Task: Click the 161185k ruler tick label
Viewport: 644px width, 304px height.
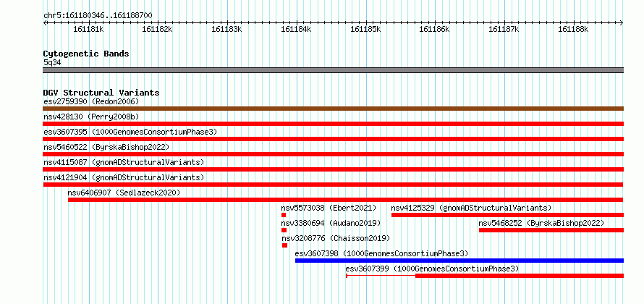Action: [365, 29]
